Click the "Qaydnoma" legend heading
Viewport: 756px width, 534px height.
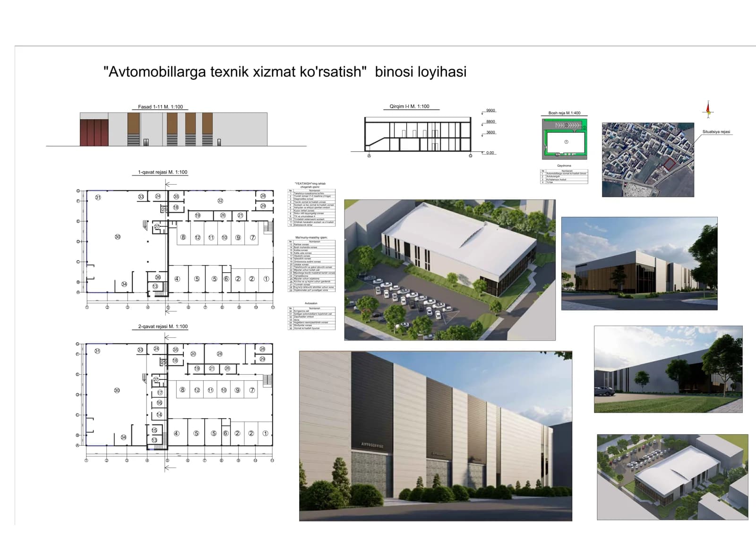(564, 166)
